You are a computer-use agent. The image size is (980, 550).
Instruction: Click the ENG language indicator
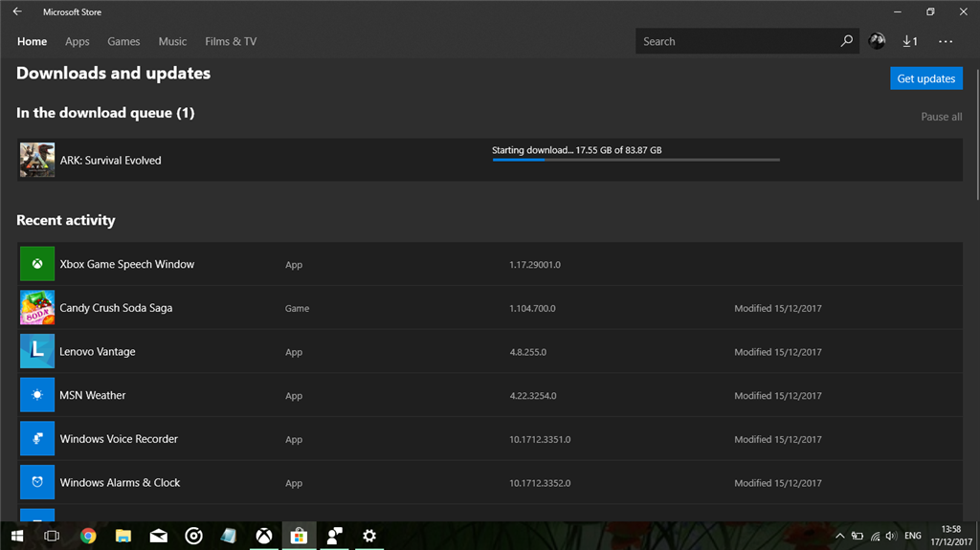tap(912, 537)
